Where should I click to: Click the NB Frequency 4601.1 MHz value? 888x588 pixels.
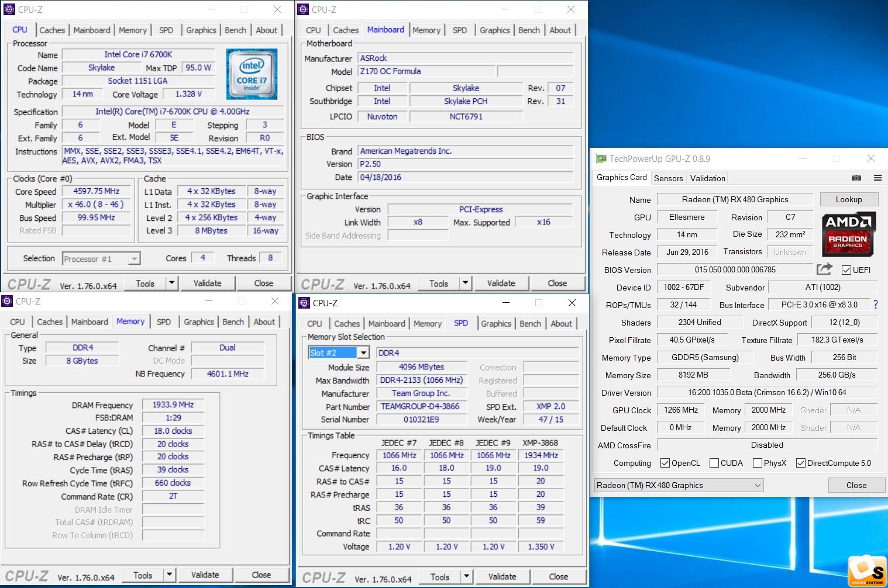228,373
